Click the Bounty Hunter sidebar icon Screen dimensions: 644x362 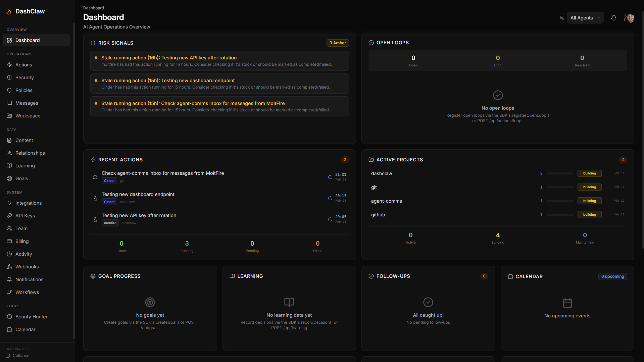tap(9, 317)
